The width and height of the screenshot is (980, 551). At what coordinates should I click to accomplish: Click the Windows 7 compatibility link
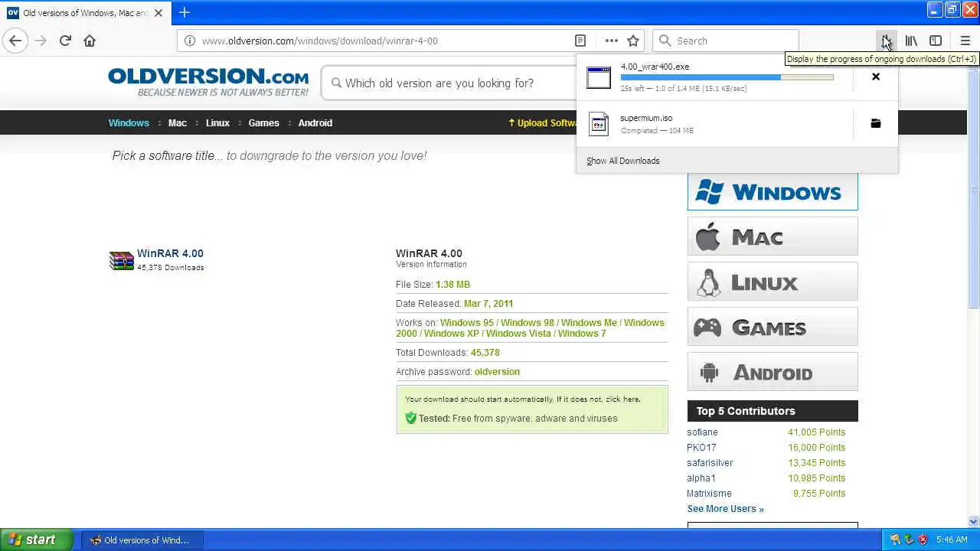(582, 334)
